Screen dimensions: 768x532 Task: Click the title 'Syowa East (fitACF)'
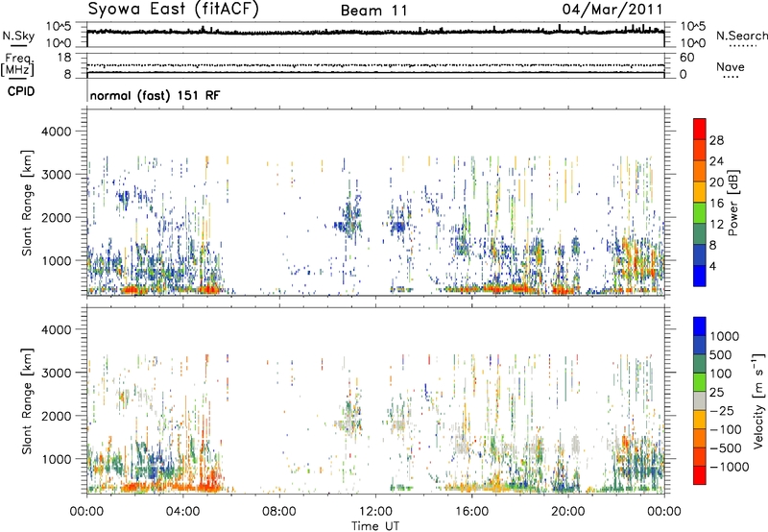(x=174, y=9)
